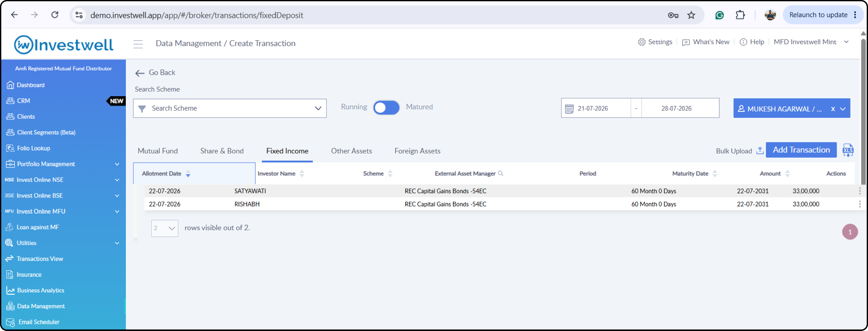Bookmark this page with the star
Viewport: 868px width, 331px height.
point(691,15)
